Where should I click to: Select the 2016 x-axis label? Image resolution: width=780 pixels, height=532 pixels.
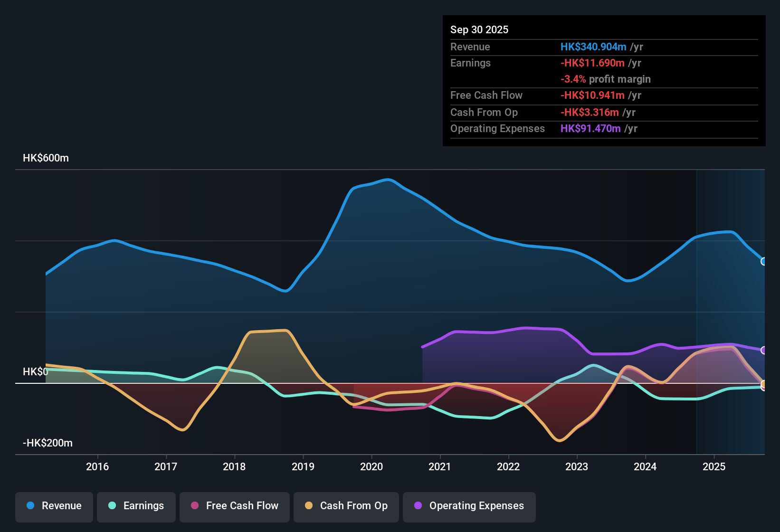97,466
